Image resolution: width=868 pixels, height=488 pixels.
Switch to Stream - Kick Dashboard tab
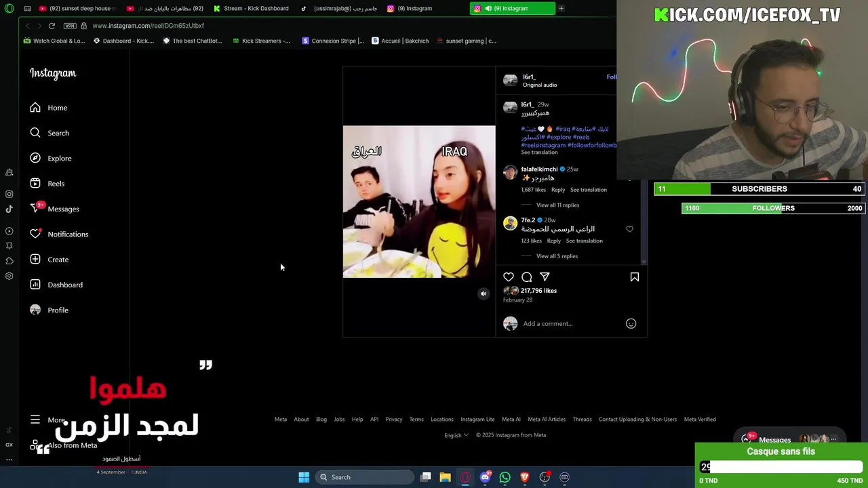click(251, 8)
